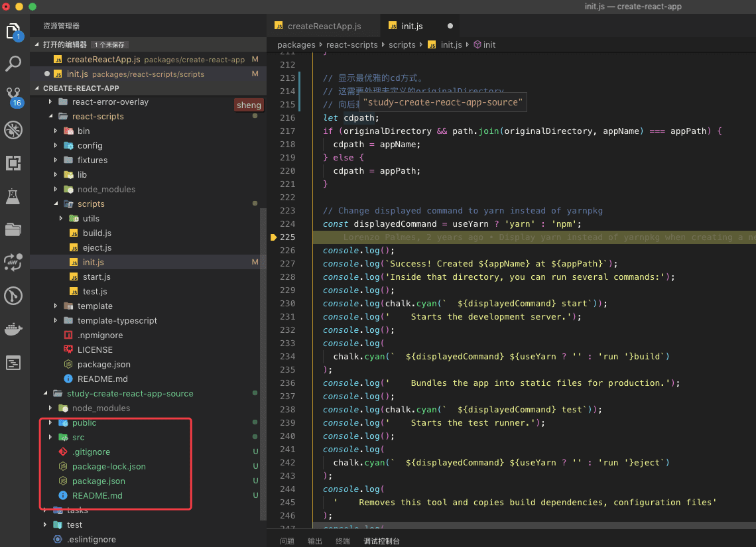Viewport: 756px width, 547px height.
Task: Switch to the 调试控制台 panel tab
Action: tap(381, 541)
